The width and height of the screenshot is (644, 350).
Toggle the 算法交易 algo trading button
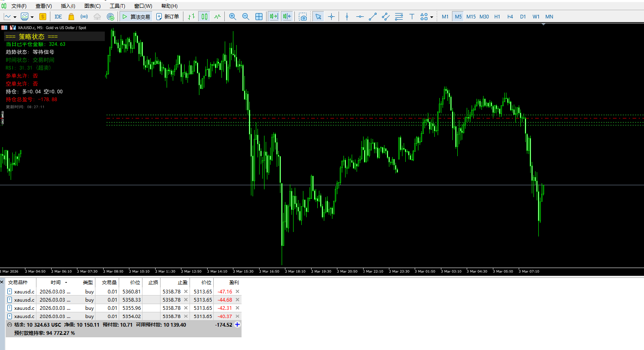pyautogui.click(x=136, y=16)
